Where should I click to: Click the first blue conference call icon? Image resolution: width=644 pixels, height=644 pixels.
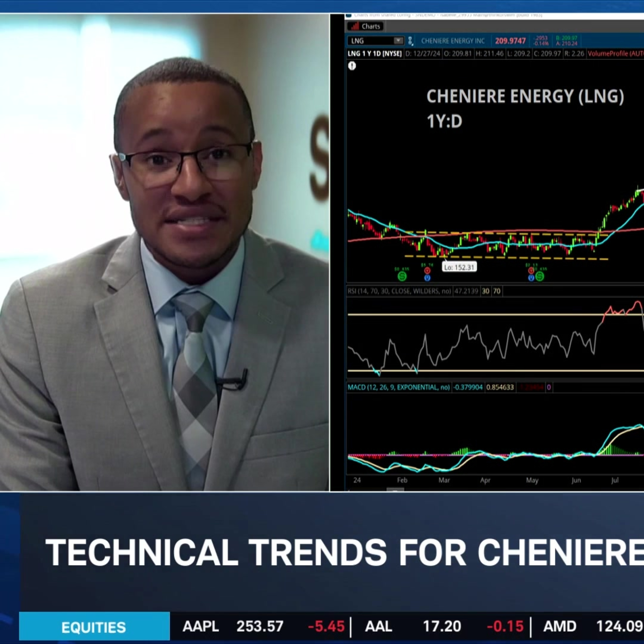coord(427,278)
